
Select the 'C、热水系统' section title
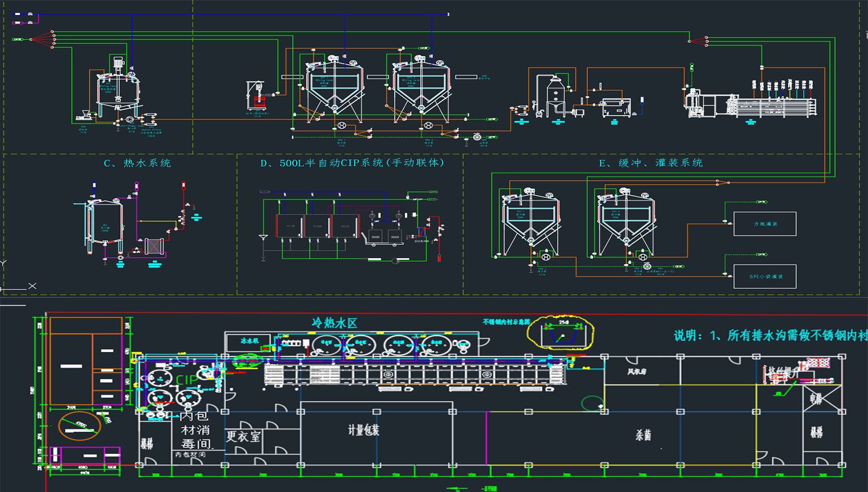coord(137,163)
